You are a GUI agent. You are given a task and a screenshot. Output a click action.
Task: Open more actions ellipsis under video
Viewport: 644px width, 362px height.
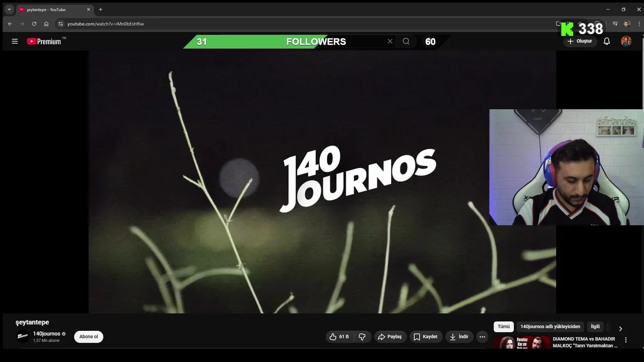pos(482,337)
